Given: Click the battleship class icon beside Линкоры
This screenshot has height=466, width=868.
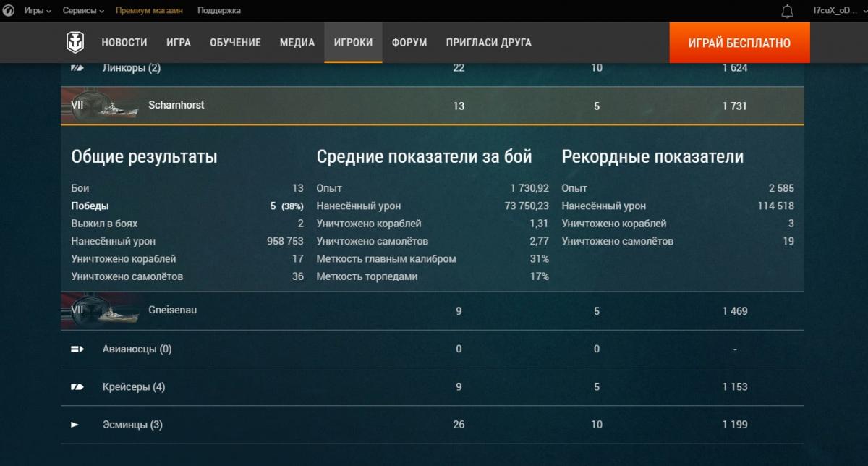Looking at the screenshot, I should tap(77, 68).
